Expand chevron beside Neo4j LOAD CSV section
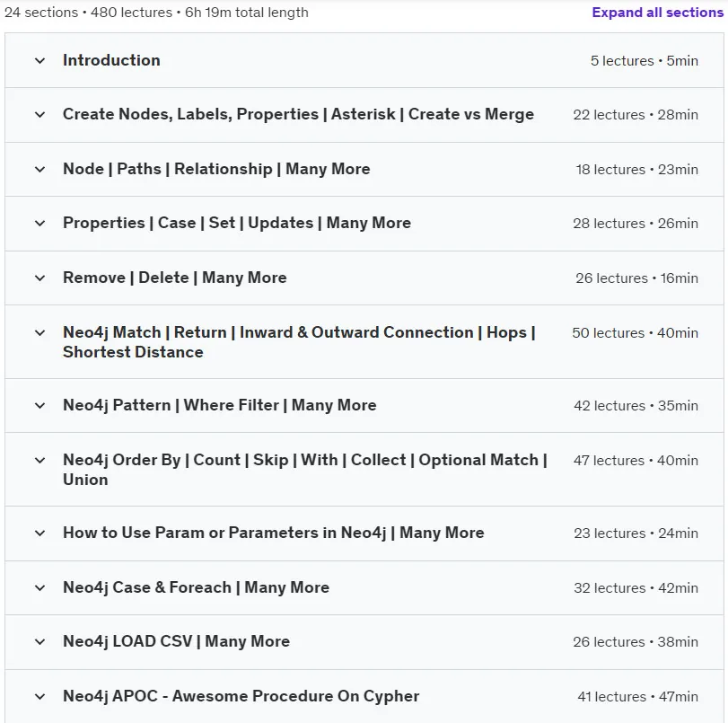The height and width of the screenshot is (723, 728). click(39, 641)
